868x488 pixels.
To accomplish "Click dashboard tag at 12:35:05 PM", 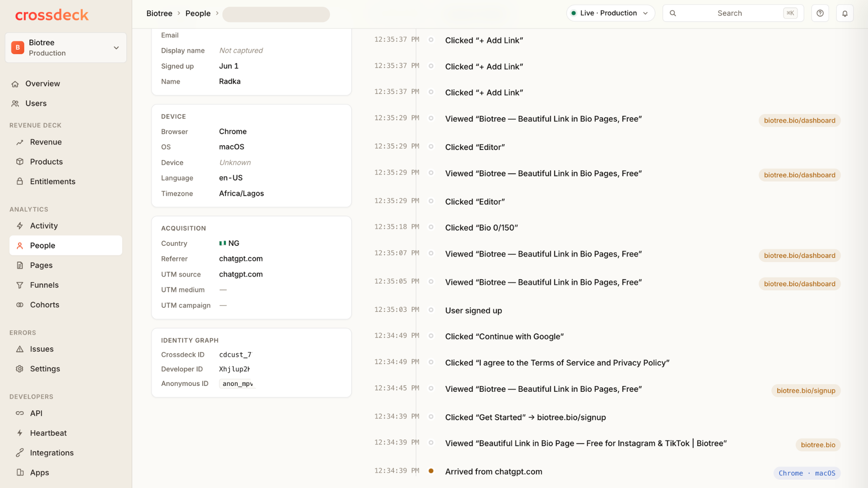I will pos(800,284).
